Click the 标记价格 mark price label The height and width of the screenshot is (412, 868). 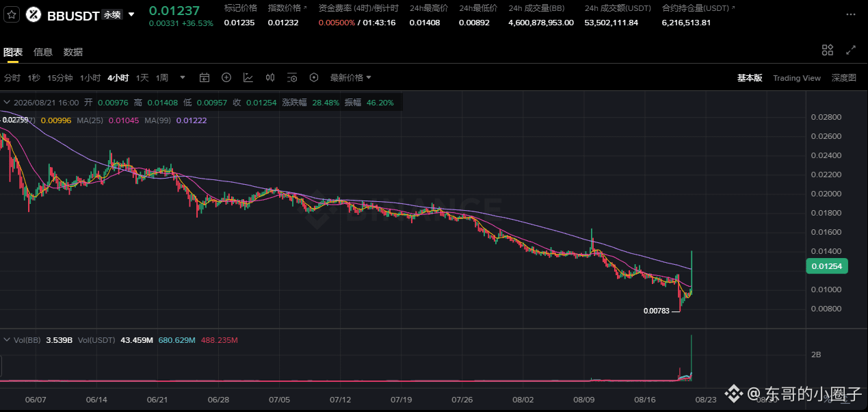[241, 8]
